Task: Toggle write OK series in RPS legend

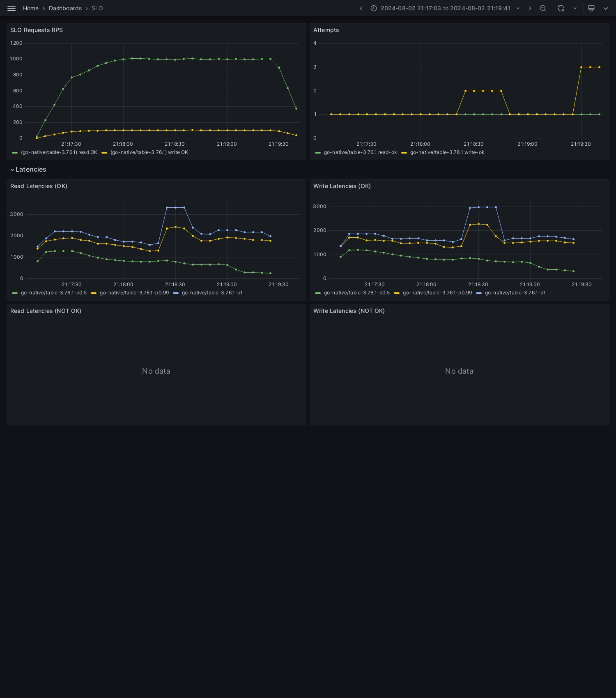Action: coord(149,152)
